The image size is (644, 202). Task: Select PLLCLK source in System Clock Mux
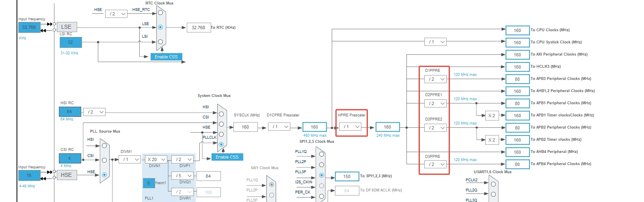[221, 144]
